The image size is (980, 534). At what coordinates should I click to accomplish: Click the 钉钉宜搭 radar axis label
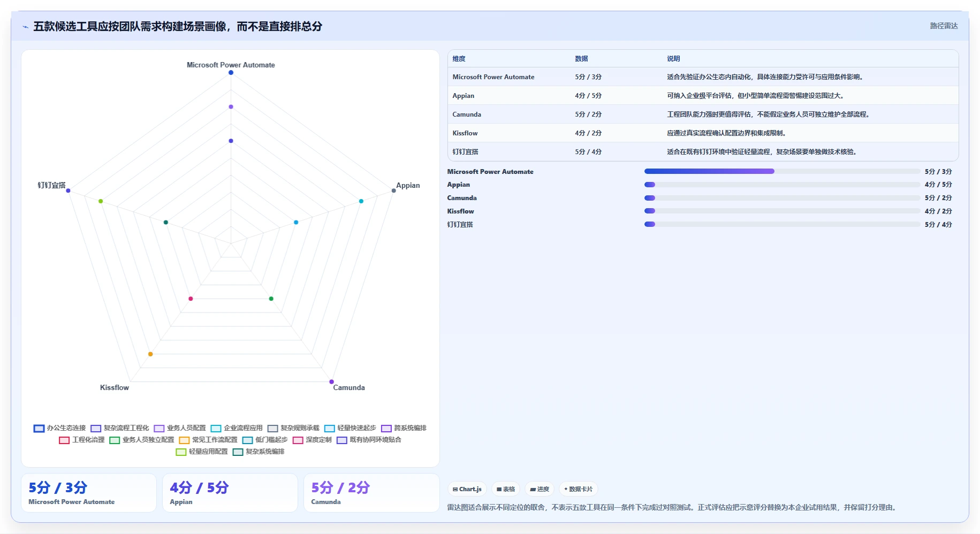51,185
